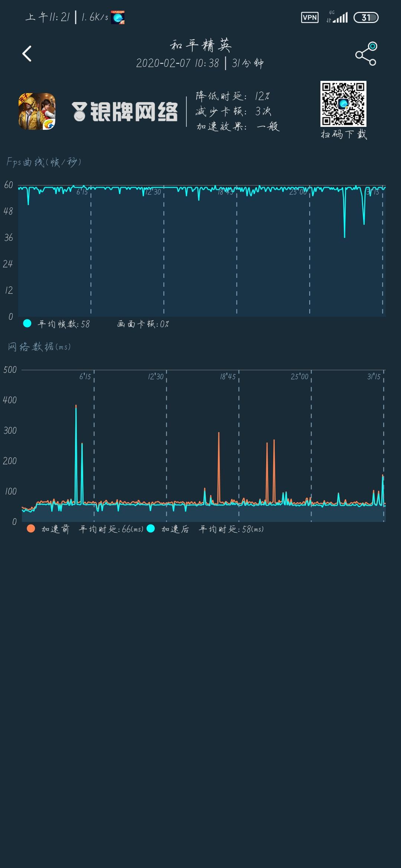401x868 pixels.
Task: Tap the 减少卡顿: 3次 stat
Action: (234, 111)
